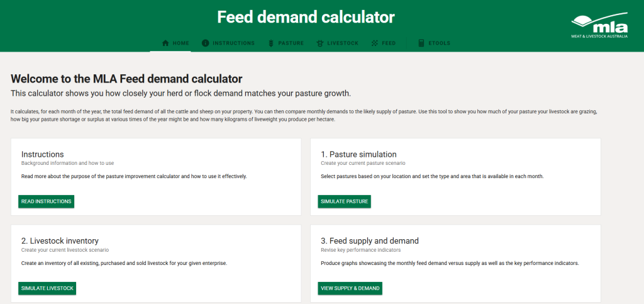Click the Pasture wheat icon

coord(271,43)
